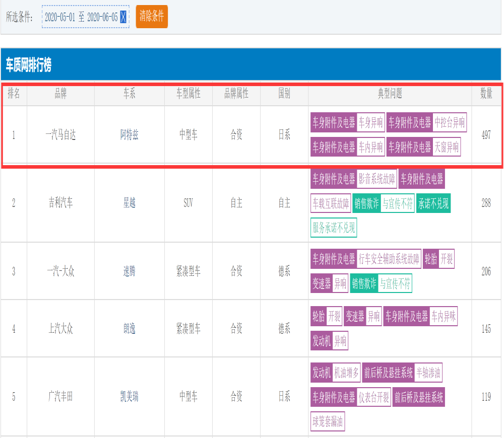Viewport: 504px width, 438px height.
Task: Click the 车型属性 column header
Action: click(x=188, y=94)
